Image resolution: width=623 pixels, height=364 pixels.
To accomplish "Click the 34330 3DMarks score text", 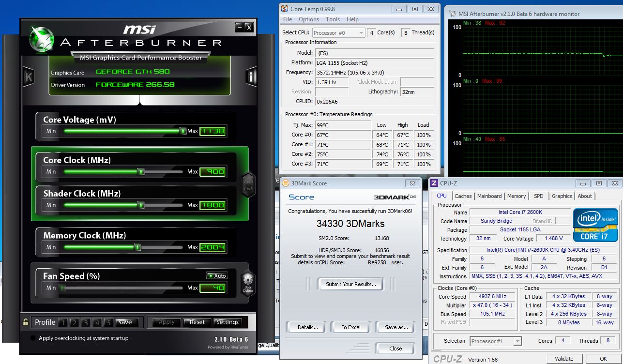I will (350, 224).
